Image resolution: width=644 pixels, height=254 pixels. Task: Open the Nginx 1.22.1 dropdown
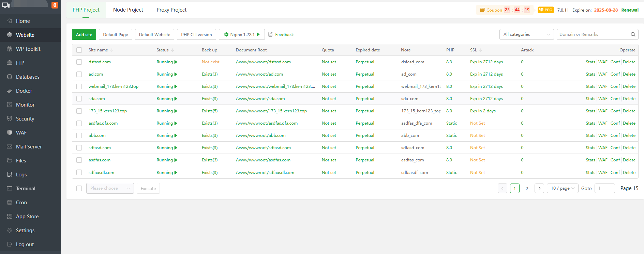tap(242, 34)
